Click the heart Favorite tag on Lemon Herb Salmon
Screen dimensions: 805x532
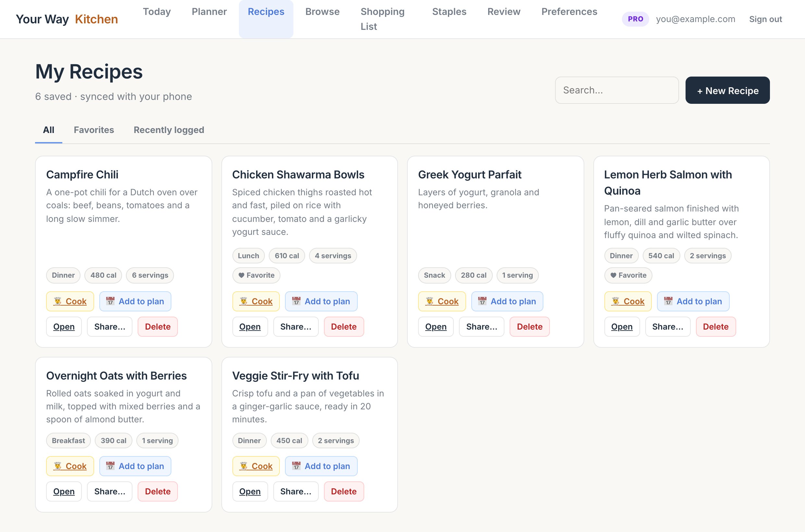click(x=628, y=275)
